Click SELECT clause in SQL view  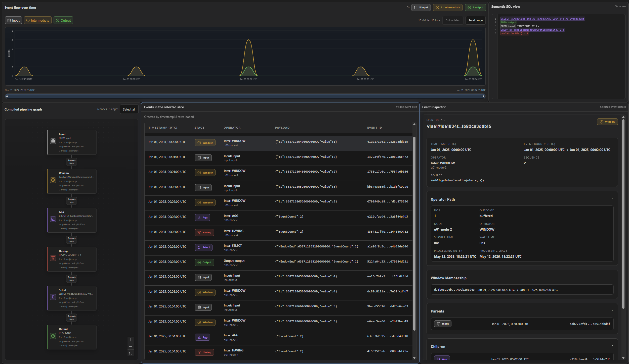[x=542, y=19]
